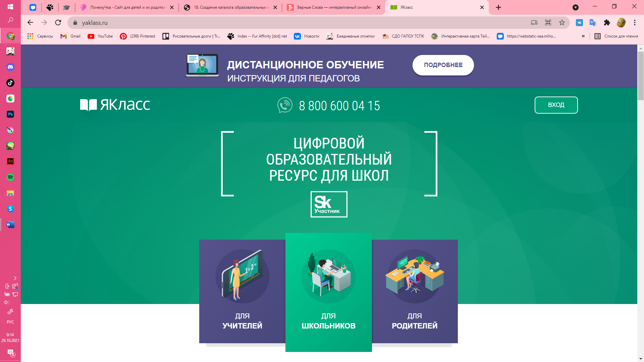Reload the yaklass.ru page
Viewport: 644px width, 362px height.
pyautogui.click(x=58, y=22)
